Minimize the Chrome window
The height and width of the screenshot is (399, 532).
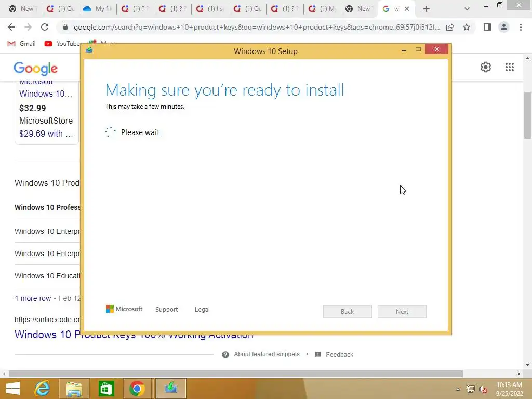point(486,6)
